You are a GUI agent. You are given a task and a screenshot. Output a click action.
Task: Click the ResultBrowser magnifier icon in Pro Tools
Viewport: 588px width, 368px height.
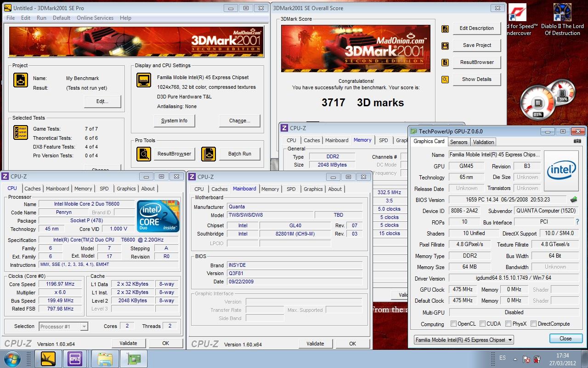point(144,154)
